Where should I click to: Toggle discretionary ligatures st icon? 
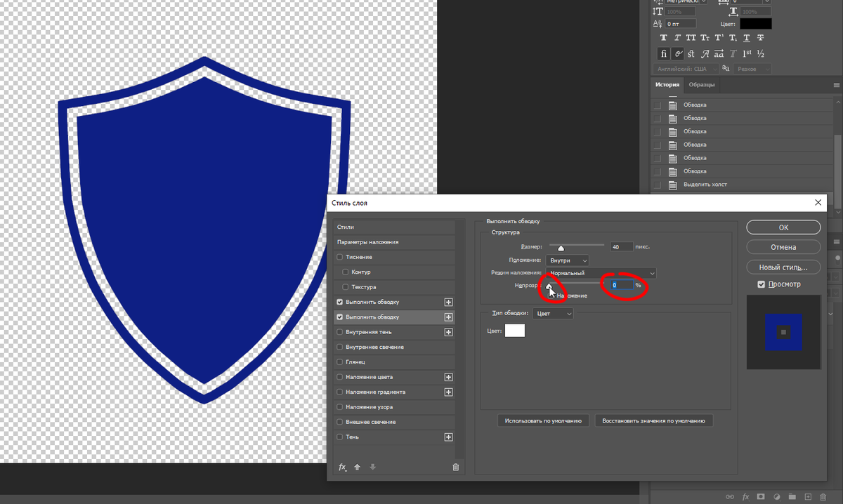pyautogui.click(x=692, y=53)
